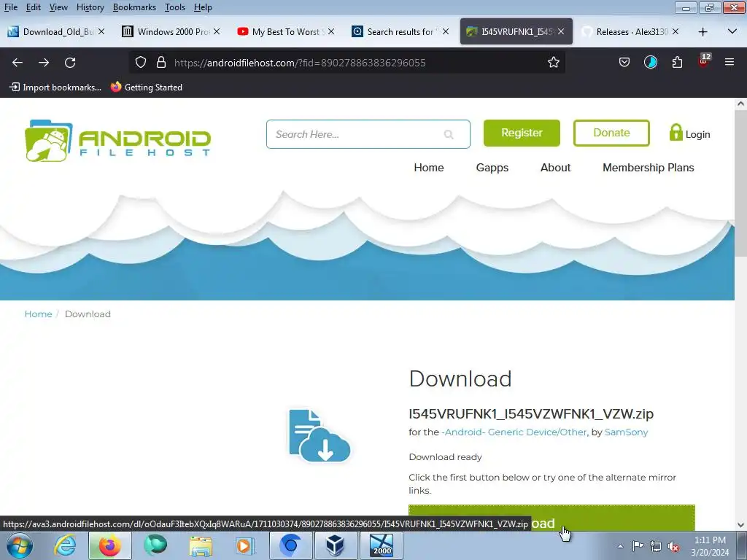Open Firefox hamburger application menu
The width and height of the screenshot is (747, 560).
click(x=729, y=62)
